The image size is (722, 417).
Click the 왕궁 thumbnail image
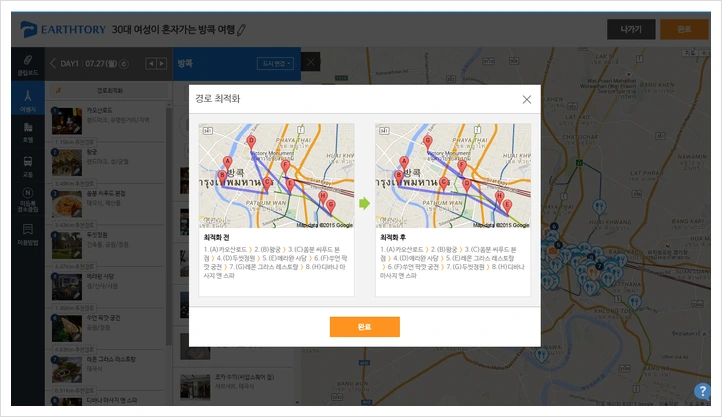point(67,162)
